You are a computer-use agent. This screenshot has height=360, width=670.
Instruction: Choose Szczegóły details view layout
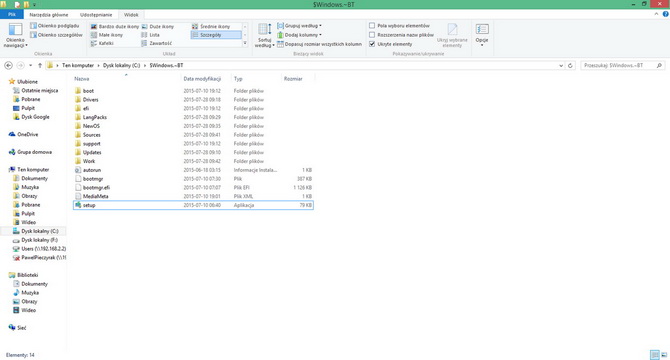(216, 35)
